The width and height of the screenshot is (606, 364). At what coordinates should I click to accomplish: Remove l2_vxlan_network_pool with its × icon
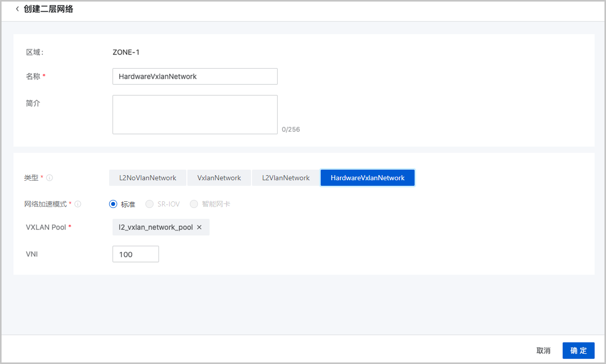coord(199,227)
